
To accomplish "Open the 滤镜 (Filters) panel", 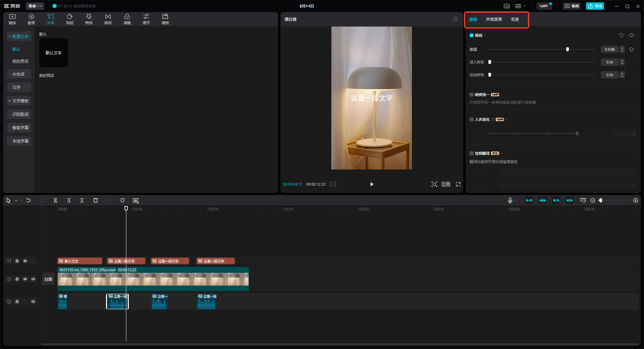I will (x=127, y=19).
